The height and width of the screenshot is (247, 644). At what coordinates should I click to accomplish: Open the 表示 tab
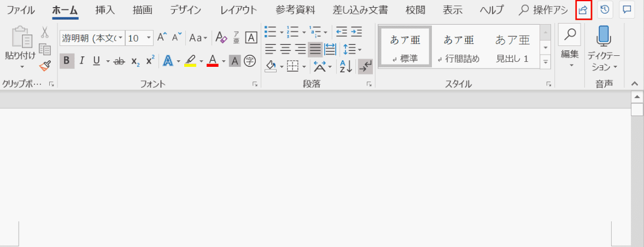[453, 10]
